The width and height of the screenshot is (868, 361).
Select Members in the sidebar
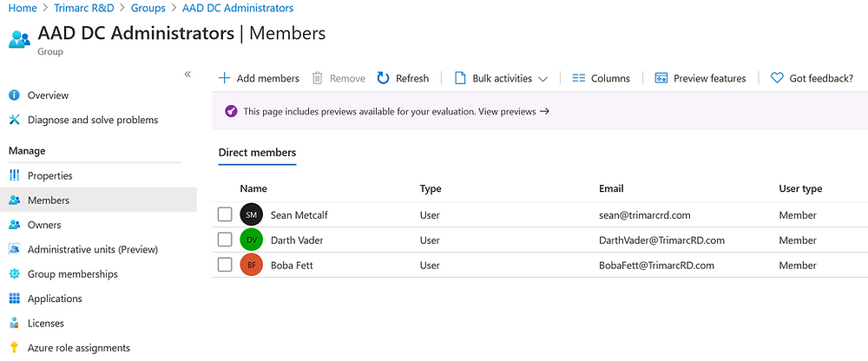pyautogui.click(x=98, y=200)
